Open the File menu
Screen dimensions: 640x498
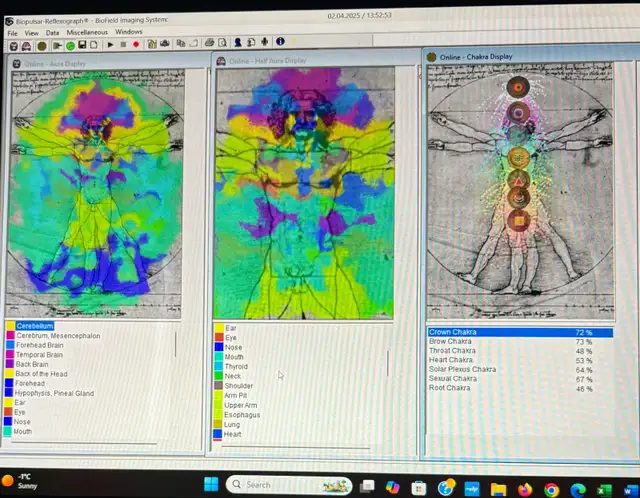(13, 33)
